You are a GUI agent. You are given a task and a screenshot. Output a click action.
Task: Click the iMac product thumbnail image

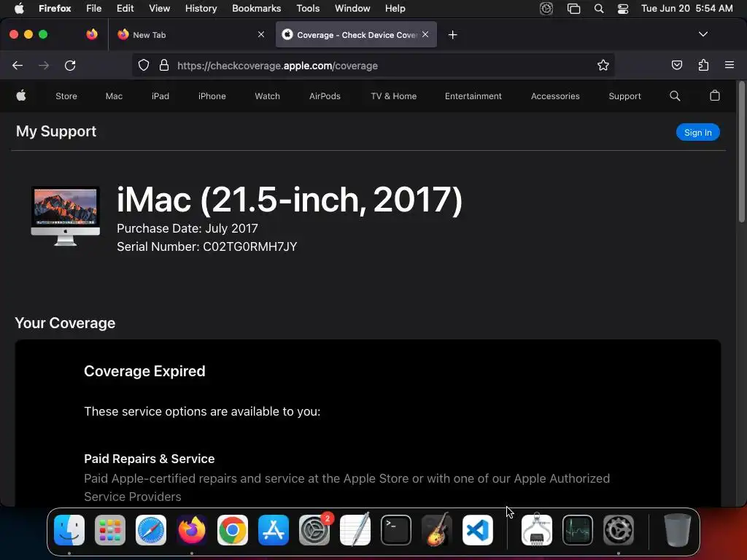[x=65, y=216]
